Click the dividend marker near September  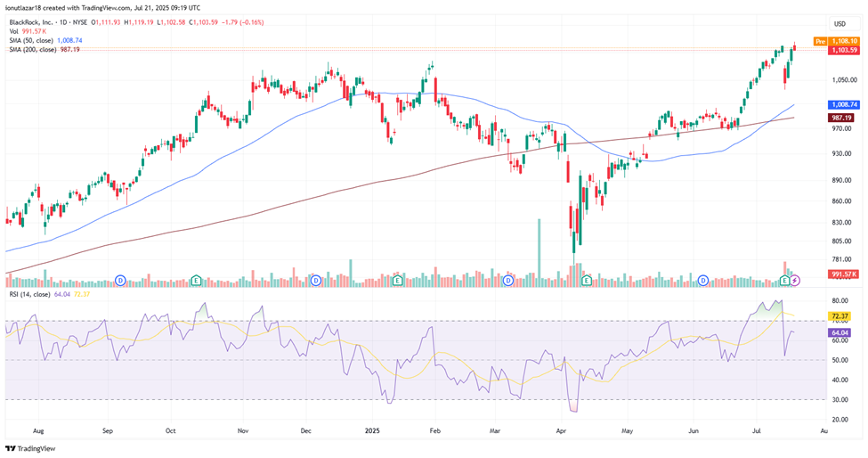120,281
